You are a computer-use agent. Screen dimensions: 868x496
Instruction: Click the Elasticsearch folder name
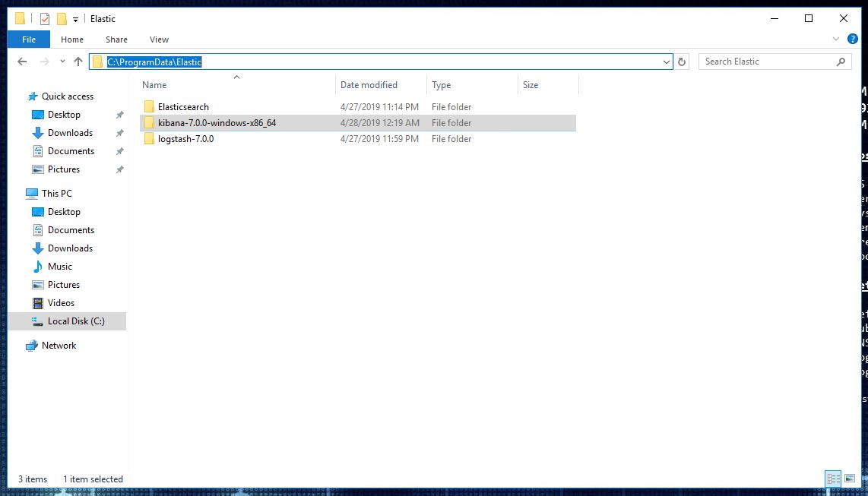click(x=183, y=107)
